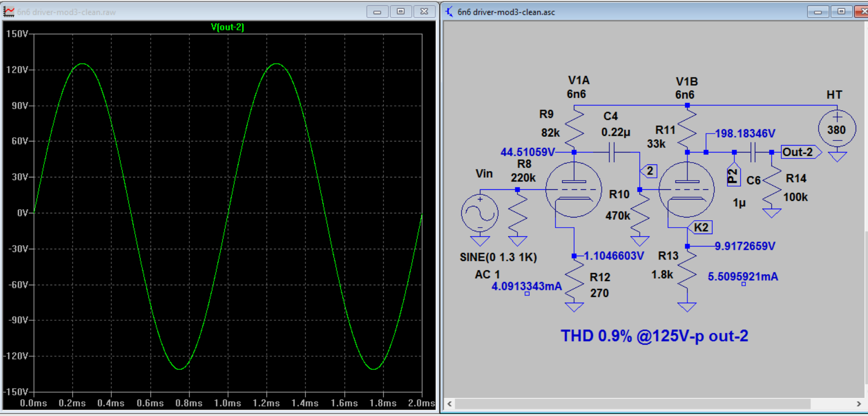Image resolution: width=868 pixels, height=416 pixels.
Task: Click the R11 33k resistor symbol
Action: (687, 129)
